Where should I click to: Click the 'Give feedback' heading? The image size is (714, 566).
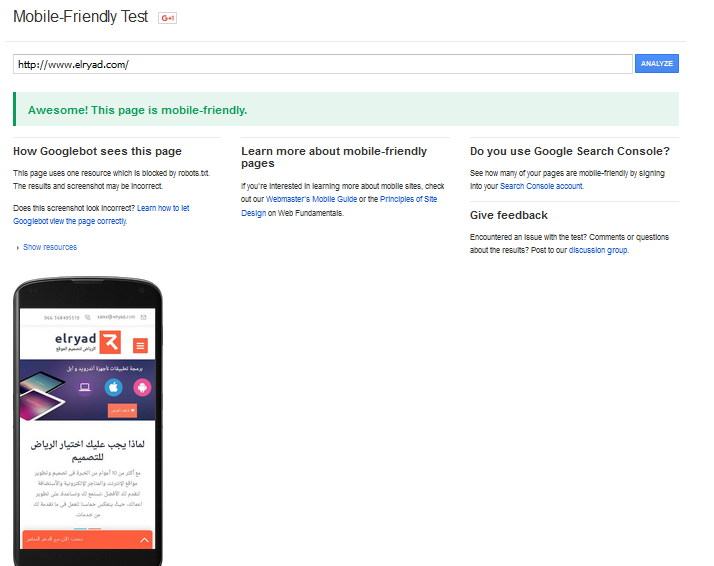[509, 215]
